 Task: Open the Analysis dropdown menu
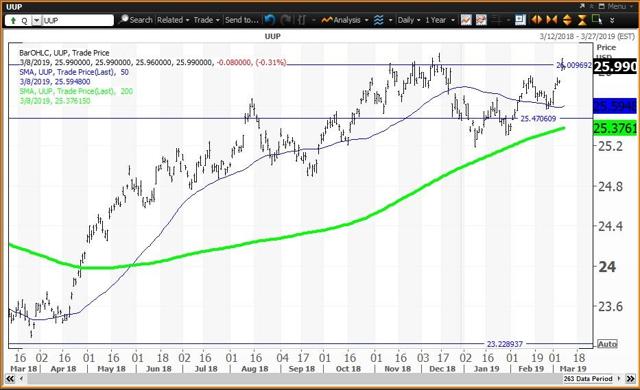(345, 20)
